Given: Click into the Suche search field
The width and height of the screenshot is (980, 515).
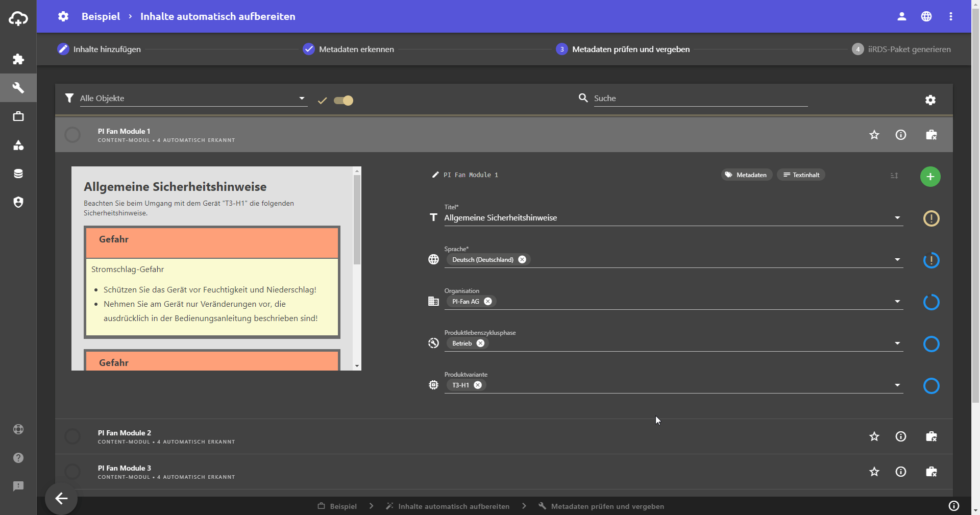Looking at the screenshot, I should click(700, 98).
